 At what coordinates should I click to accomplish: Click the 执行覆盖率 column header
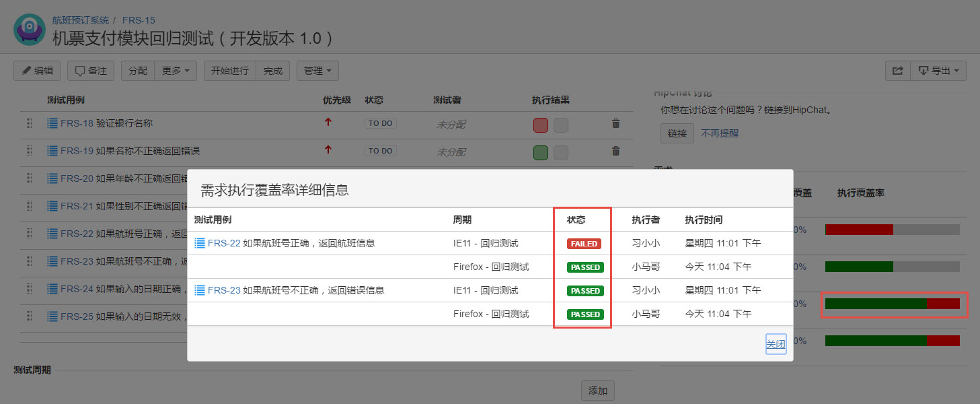(861, 193)
